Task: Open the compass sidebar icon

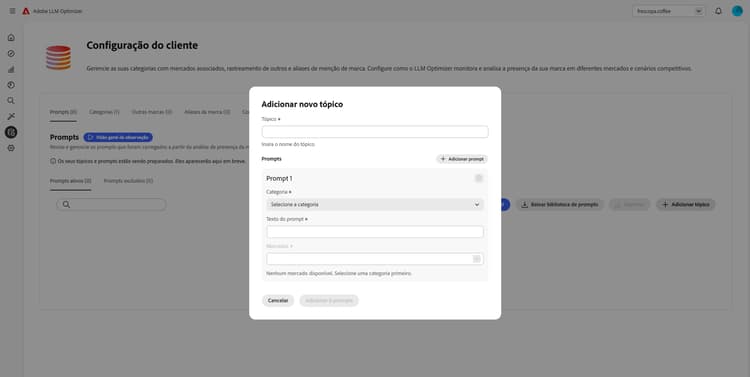Action: pyautogui.click(x=11, y=54)
